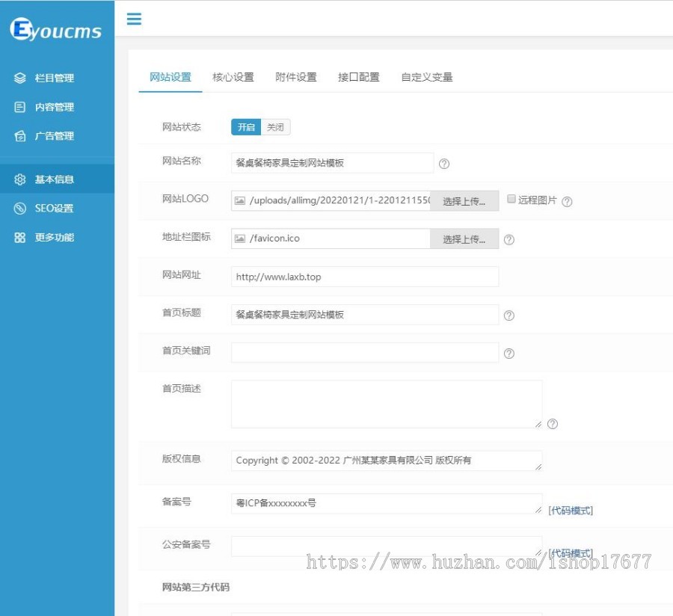Switch to the 核心设置 tab
The image size is (673, 616).
point(233,77)
